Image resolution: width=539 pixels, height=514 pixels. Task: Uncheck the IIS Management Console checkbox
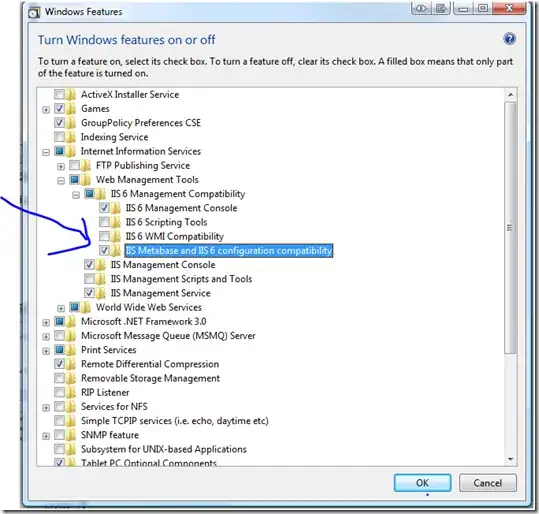89,264
